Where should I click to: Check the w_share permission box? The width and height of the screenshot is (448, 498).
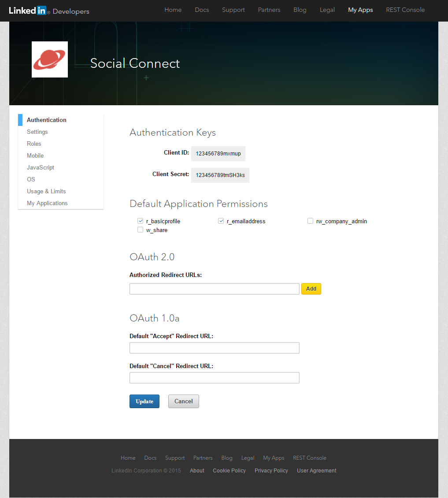point(141,230)
